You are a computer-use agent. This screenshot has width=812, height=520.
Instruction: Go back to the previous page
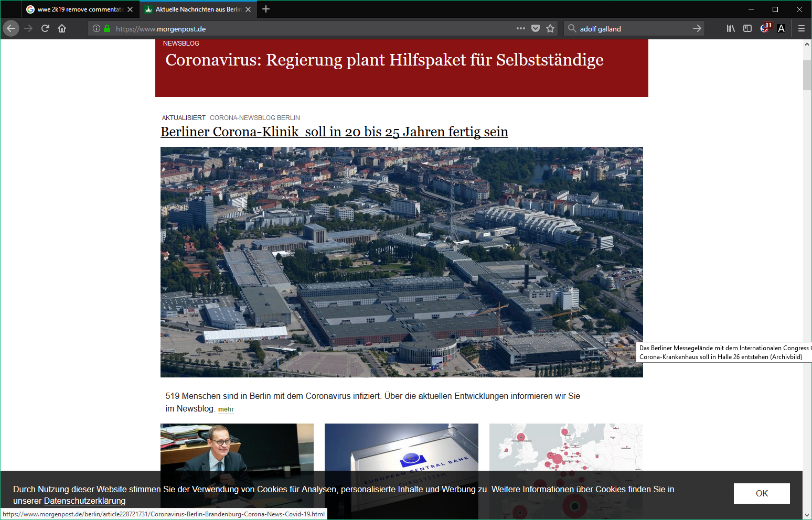[x=11, y=28]
